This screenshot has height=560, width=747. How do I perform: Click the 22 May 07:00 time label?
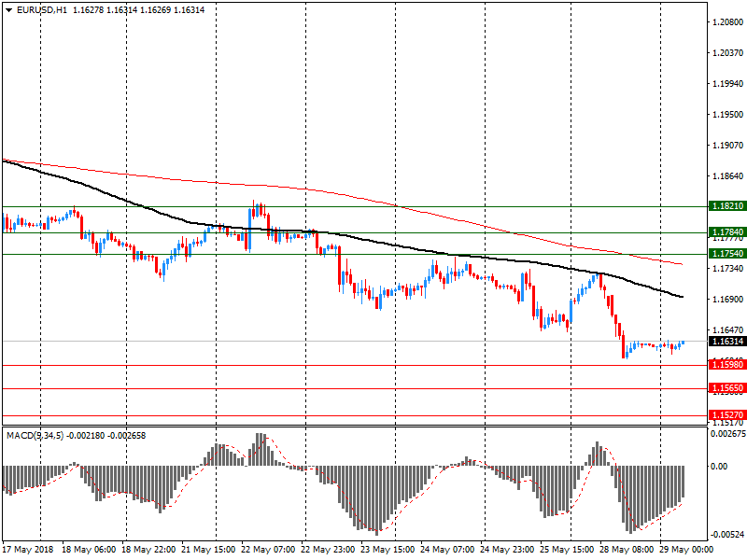point(268,551)
